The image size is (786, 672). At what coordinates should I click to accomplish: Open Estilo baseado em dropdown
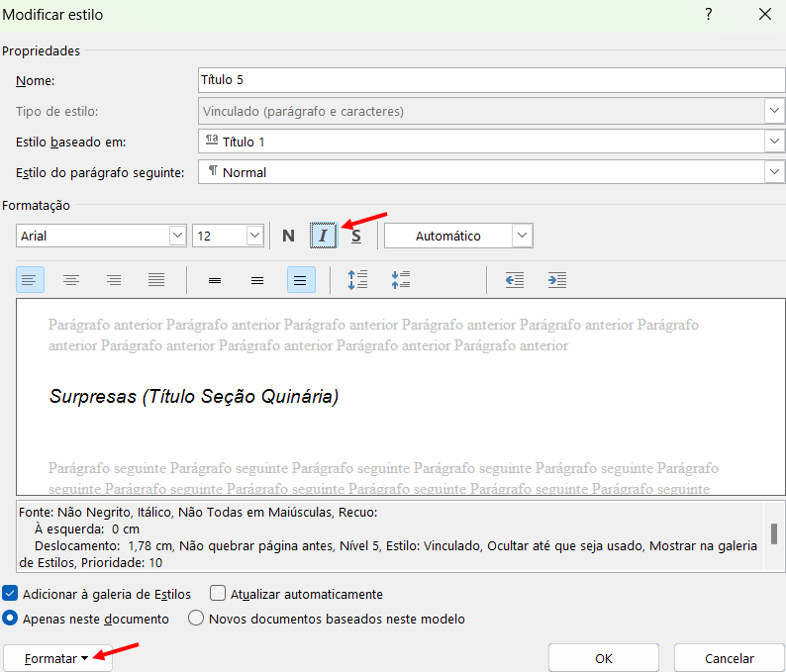[774, 142]
